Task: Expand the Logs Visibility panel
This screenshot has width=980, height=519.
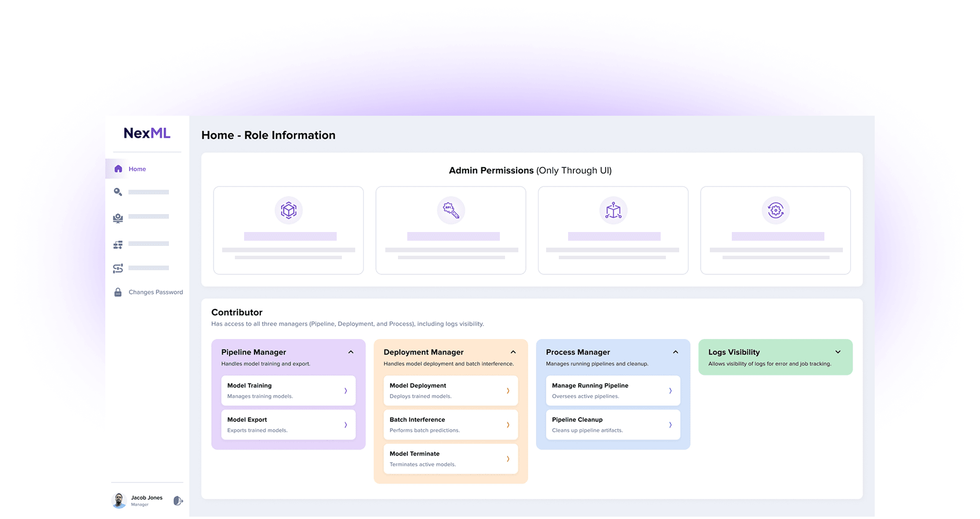Action: tap(838, 352)
